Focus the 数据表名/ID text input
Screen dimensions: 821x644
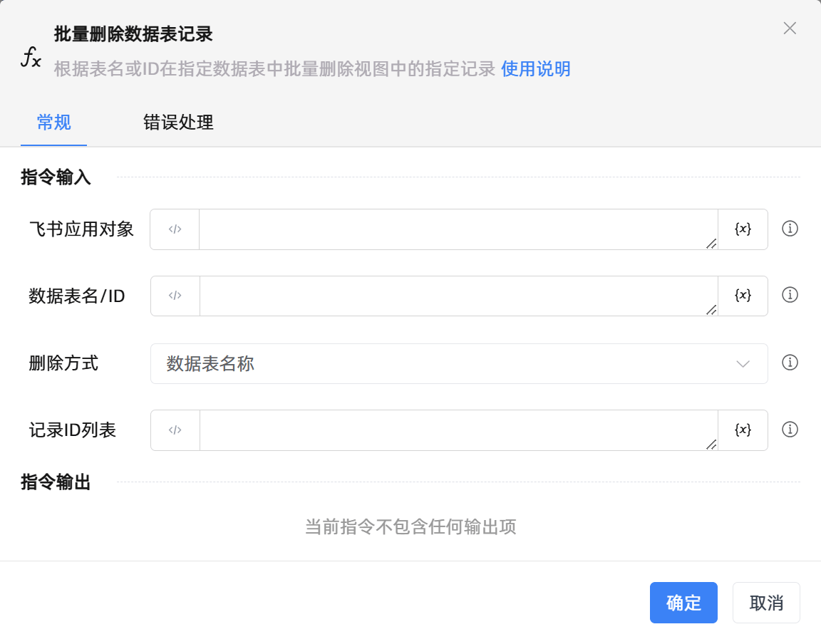pyautogui.click(x=458, y=296)
